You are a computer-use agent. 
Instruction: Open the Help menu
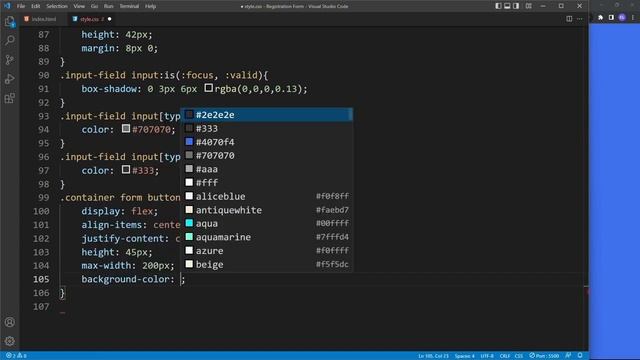(151, 6)
